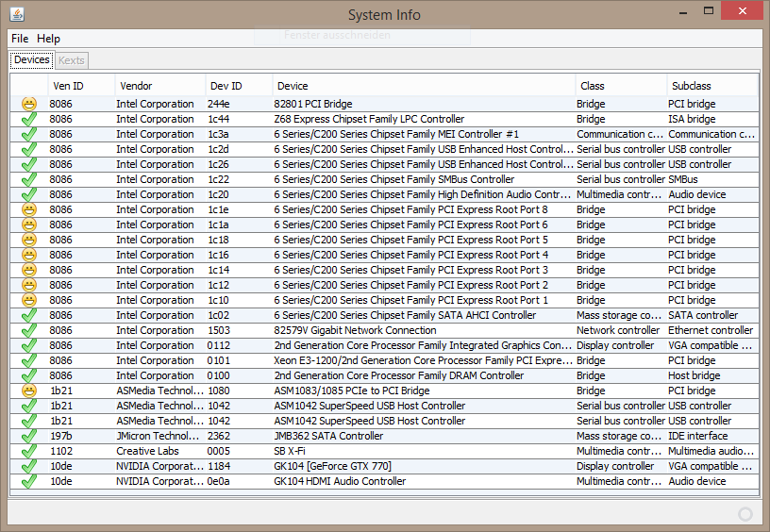Click the green check for SATA AHCI Controller
Screen dimensions: 770x532
coord(29,316)
